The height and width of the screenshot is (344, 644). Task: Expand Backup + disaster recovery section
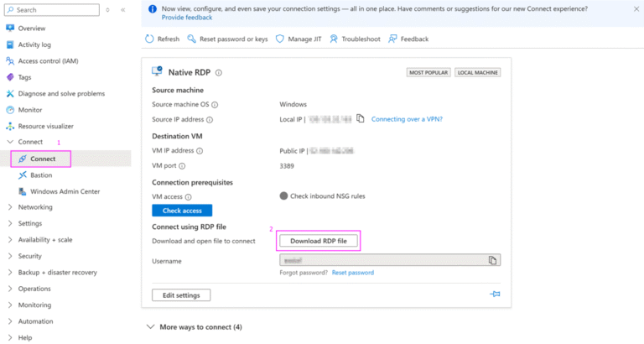pos(10,272)
